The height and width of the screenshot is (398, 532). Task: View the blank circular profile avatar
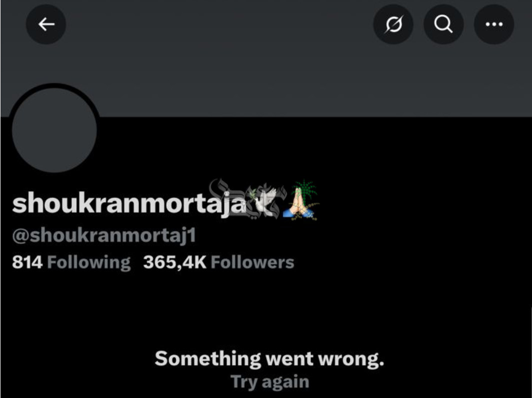pos(54,130)
